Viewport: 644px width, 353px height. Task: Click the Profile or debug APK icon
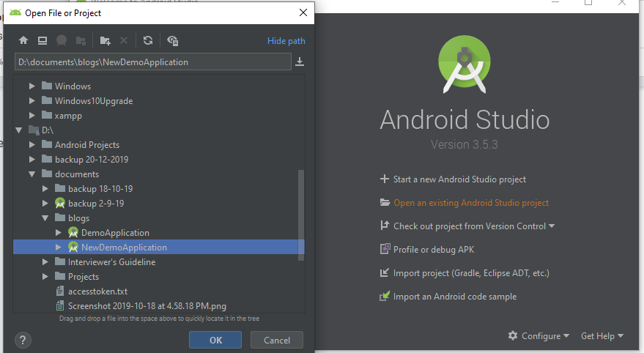(385, 249)
